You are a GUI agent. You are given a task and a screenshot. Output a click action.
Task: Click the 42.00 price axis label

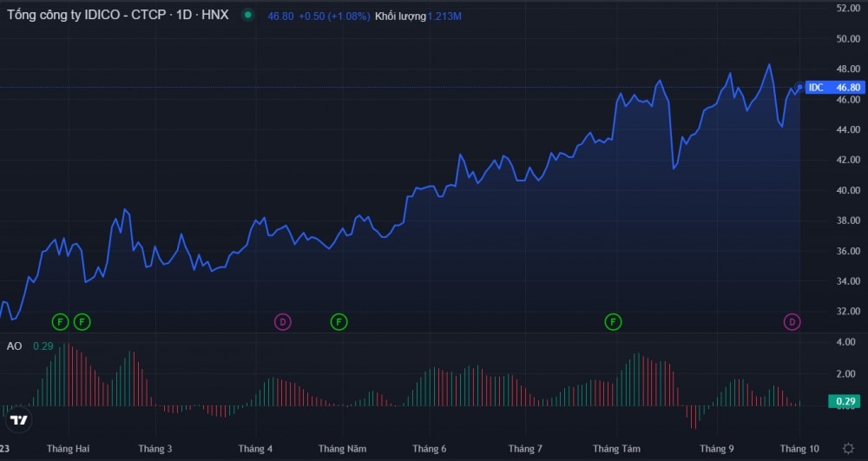click(x=848, y=160)
